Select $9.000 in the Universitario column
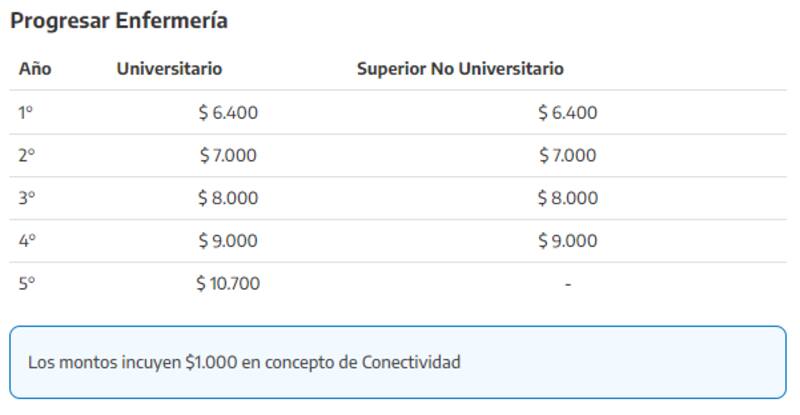 (228, 241)
